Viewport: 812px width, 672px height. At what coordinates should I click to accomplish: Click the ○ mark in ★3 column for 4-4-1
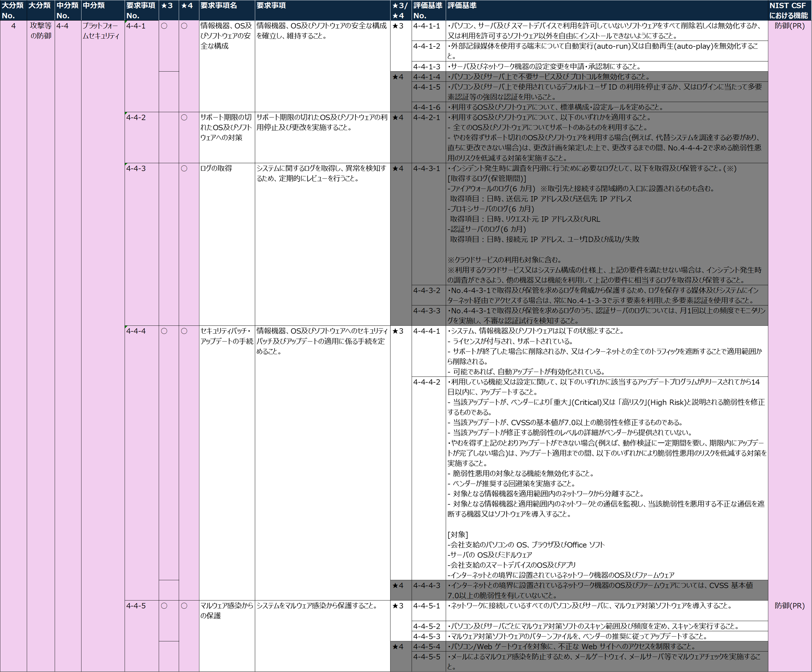[164, 26]
